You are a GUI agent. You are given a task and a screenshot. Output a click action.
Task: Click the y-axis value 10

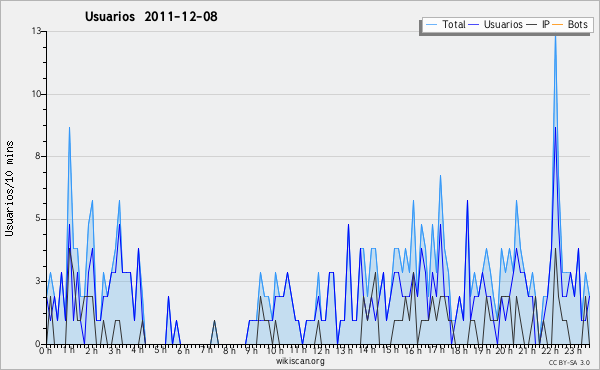click(36, 94)
